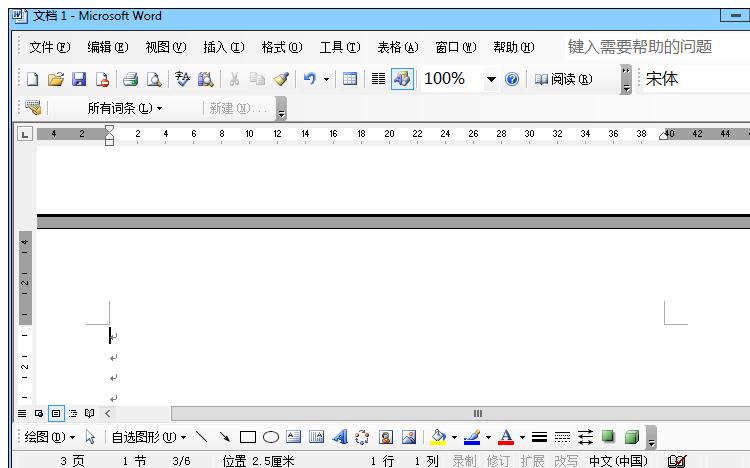750x468 pixels.
Task: Open the 所有词条 dropdown
Action: 124,108
